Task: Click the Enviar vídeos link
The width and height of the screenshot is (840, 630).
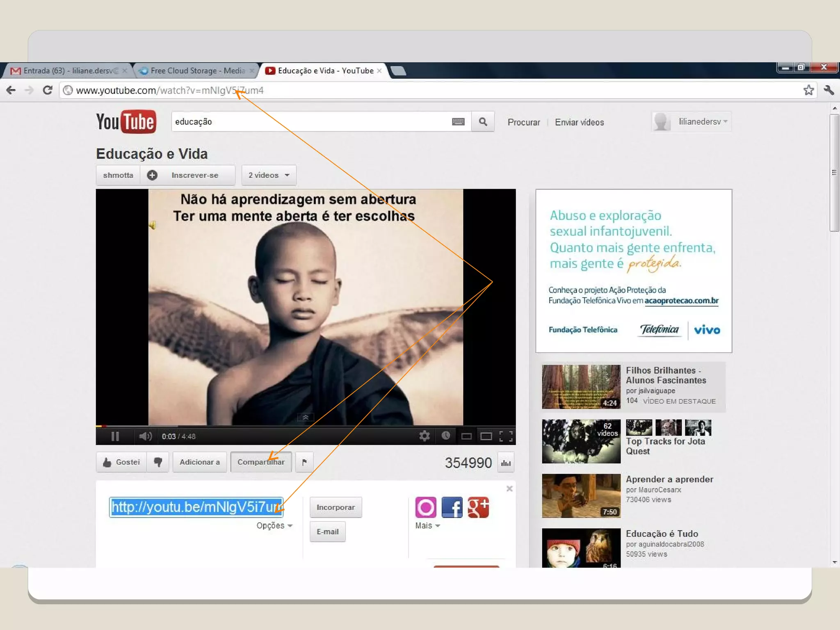Action: 579,122
